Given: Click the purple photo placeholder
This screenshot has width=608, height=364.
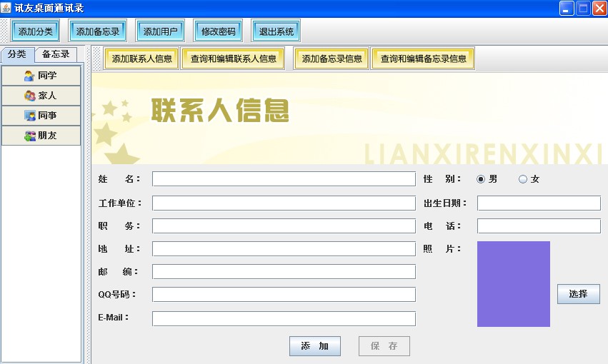Looking at the screenshot, I should 514,284.
